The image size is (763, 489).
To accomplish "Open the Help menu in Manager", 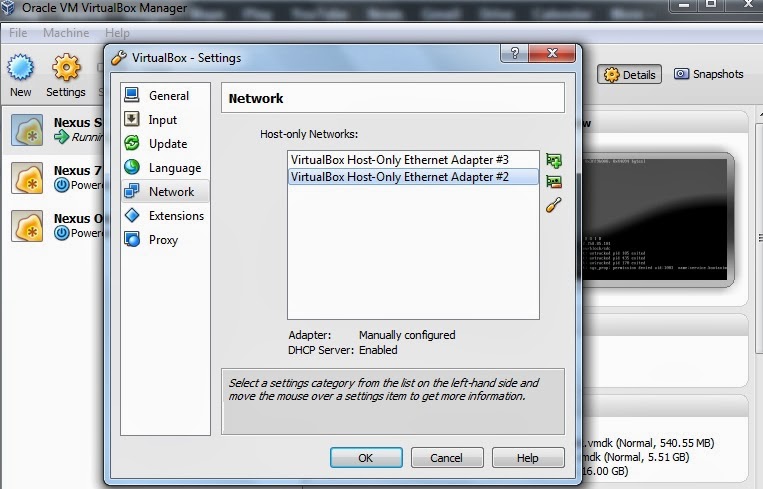I will point(117,33).
